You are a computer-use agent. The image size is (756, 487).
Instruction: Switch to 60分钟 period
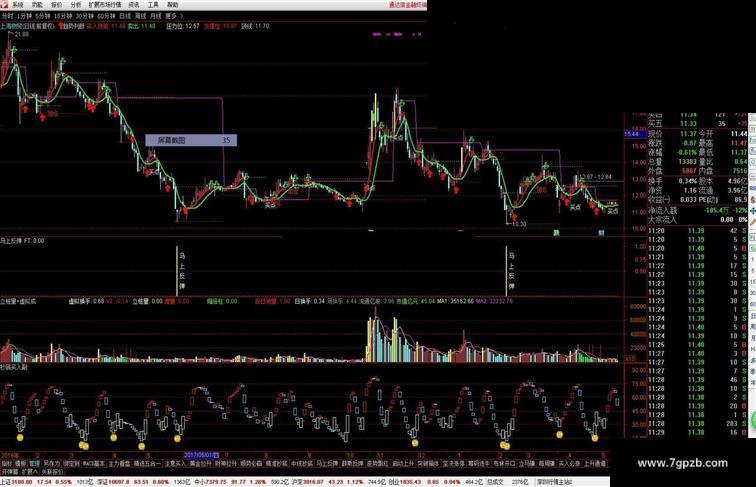[x=106, y=16]
